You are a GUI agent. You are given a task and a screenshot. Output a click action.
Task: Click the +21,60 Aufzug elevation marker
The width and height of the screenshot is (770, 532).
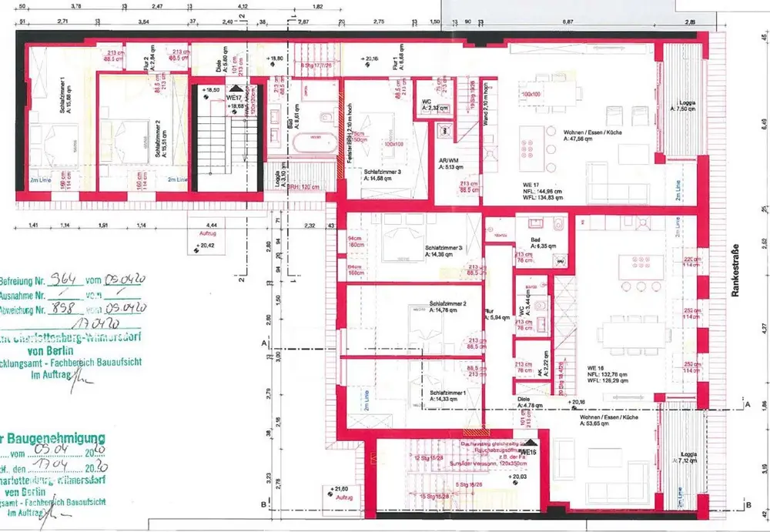pos(339,491)
